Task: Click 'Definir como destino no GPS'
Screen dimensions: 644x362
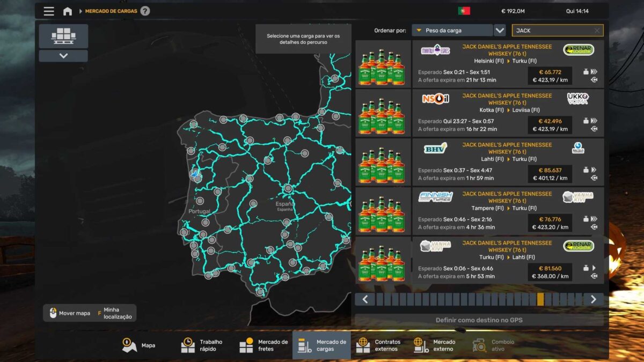Action: click(x=479, y=320)
